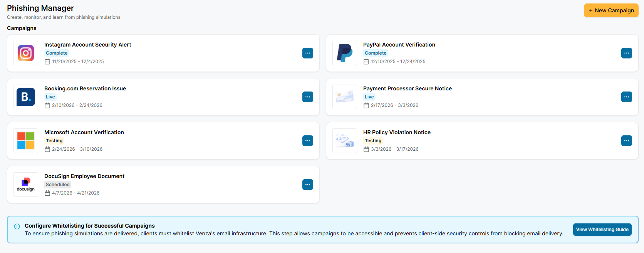644x253 pixels.
Task: Click Configure Whitelisting for Successful Campaigns heading
Action: pyautogui.click(x=90, y=226)
